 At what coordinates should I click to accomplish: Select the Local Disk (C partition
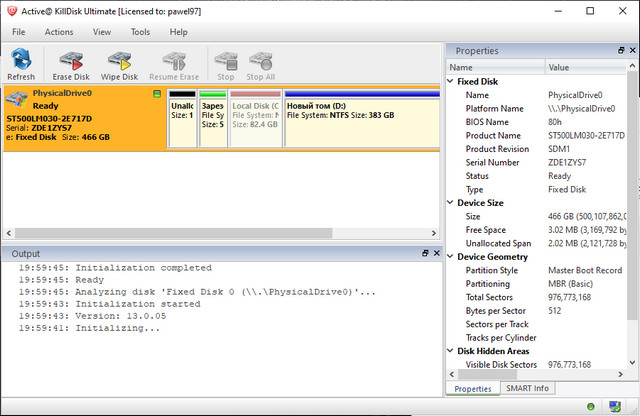pyautogui.click(x=256, y=118)
